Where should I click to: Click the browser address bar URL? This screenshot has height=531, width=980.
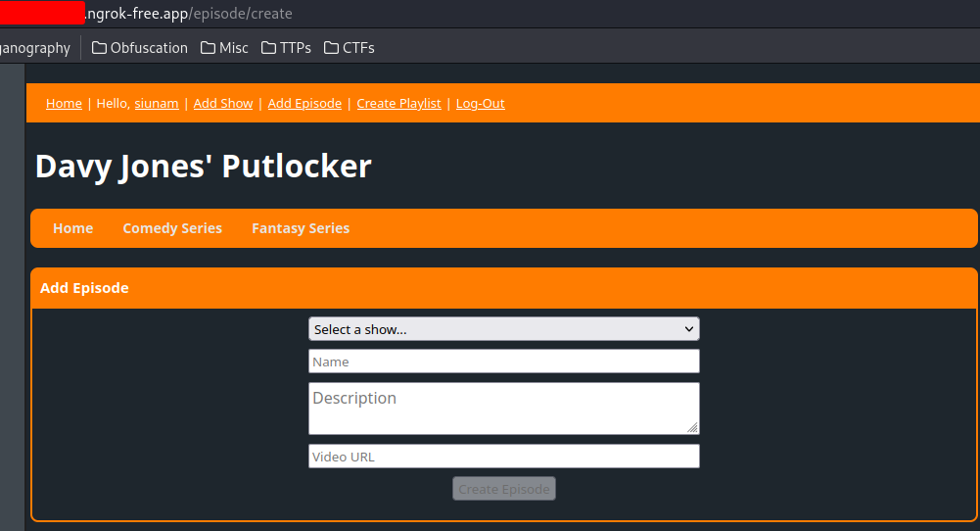click(189, 13)
